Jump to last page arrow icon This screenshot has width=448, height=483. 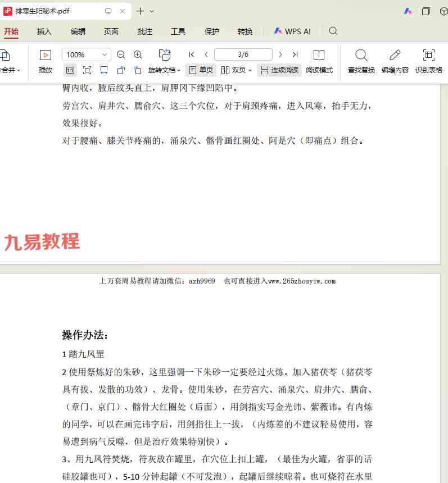pos(295,54)
